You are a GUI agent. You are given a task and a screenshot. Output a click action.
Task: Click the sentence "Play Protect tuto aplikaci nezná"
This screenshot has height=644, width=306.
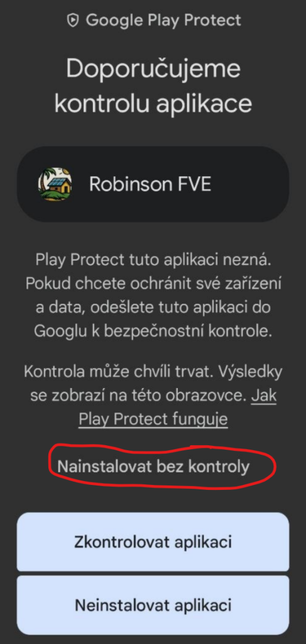click(x=153, y=260)
